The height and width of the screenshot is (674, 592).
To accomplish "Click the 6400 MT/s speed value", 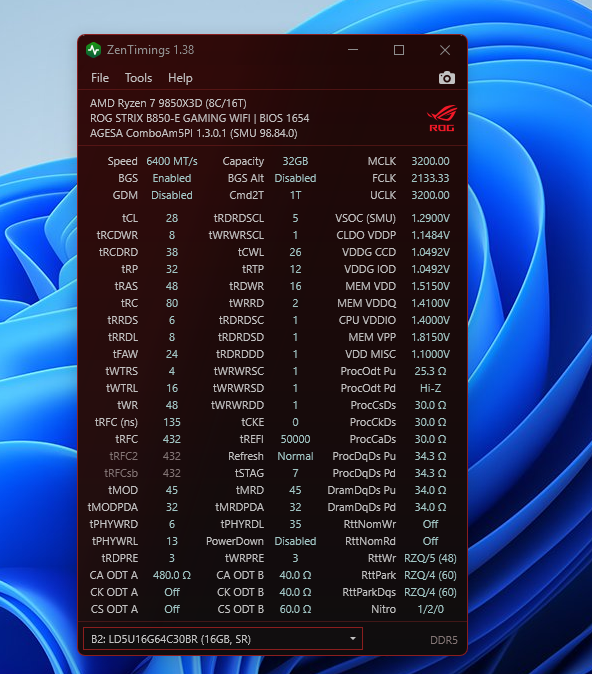I will click(x=172, y=161).
